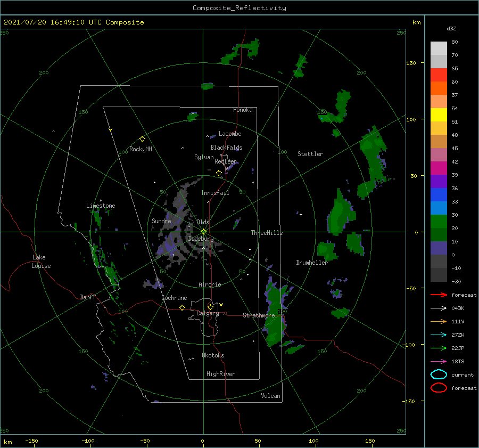Viewport: 479px width, 448px height.
Task: Click the Vulcan map label
Action: coord(270,396)
